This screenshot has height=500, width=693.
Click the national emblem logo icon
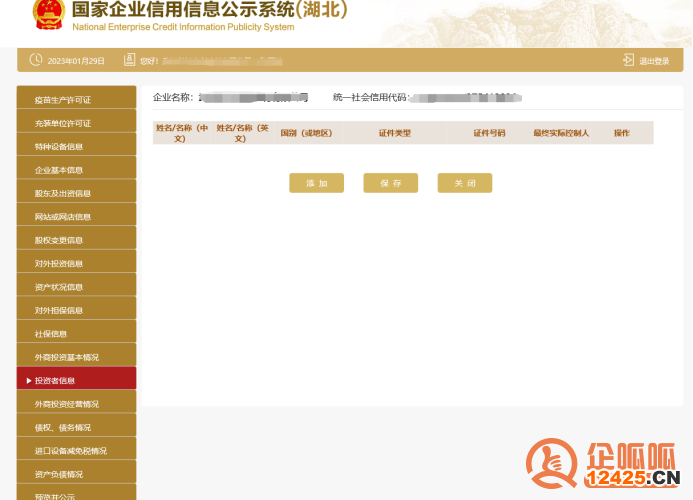(x=46, y=13)
